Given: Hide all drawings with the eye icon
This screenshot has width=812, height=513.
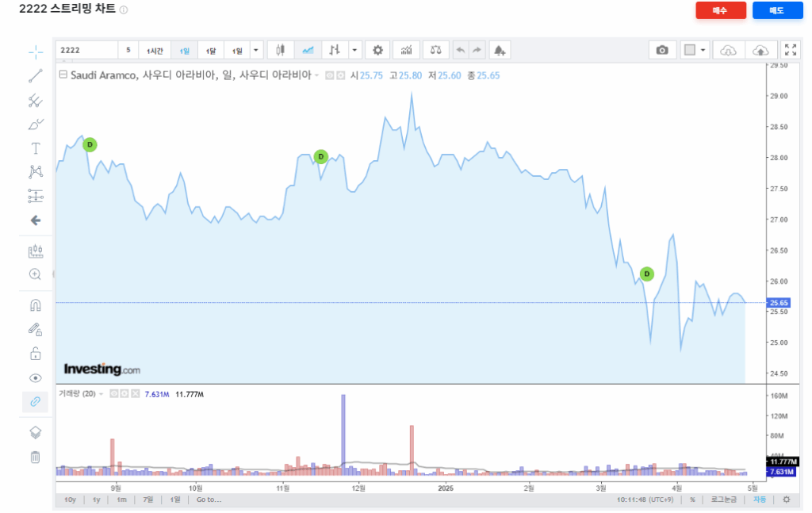Looking at the screenshot, I should [x=36, y=378].
